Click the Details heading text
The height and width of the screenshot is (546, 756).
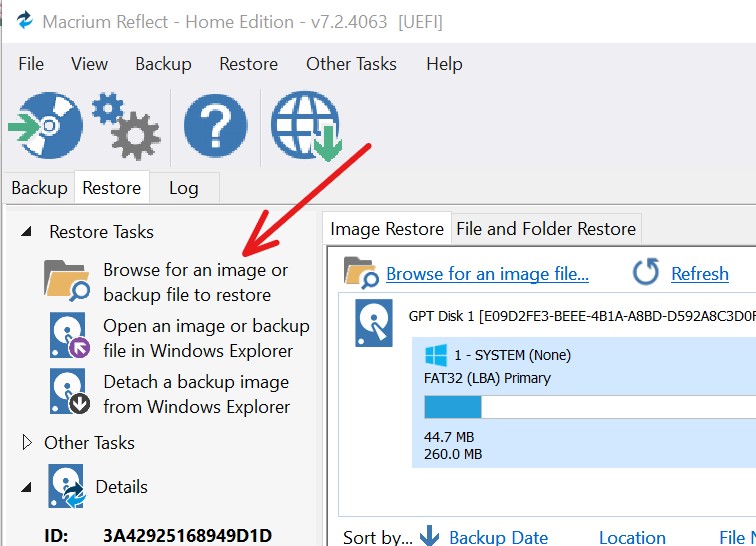click(x=122, y=487)
